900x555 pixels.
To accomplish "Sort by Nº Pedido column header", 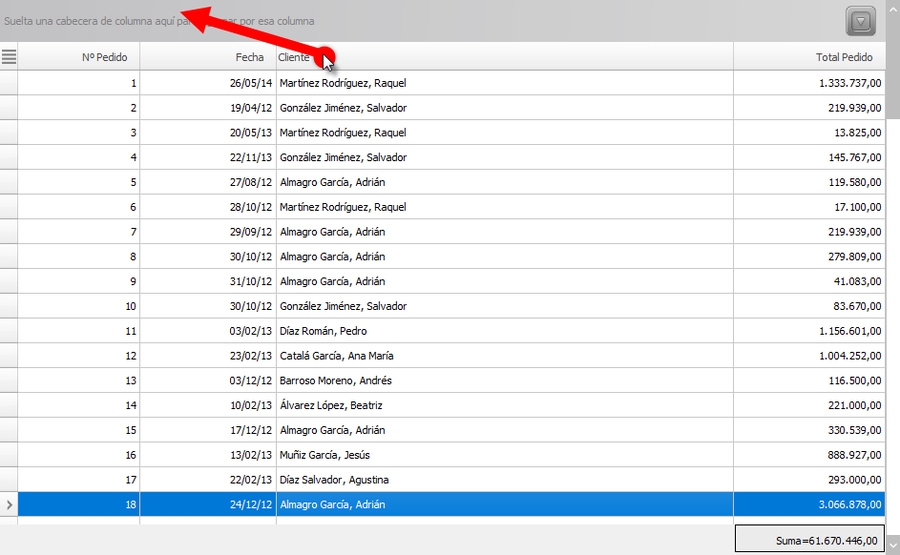I will [x=78, y=58].
